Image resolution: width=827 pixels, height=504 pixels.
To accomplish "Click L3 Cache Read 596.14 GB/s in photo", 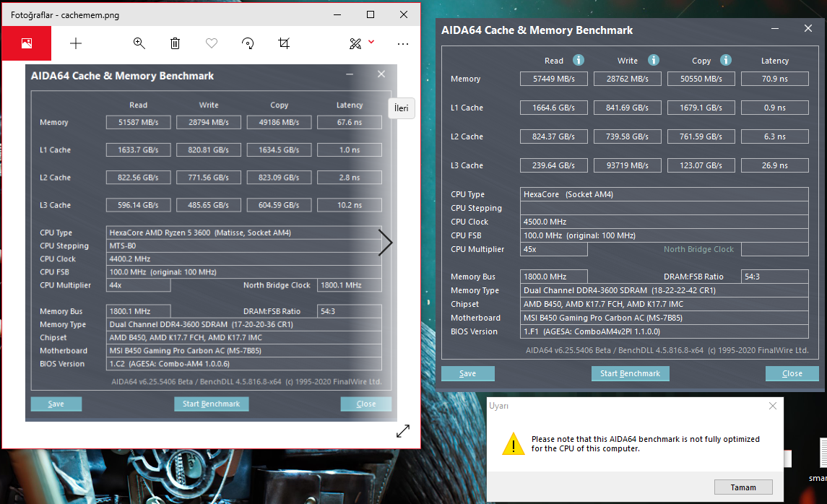I will (138, 205).
